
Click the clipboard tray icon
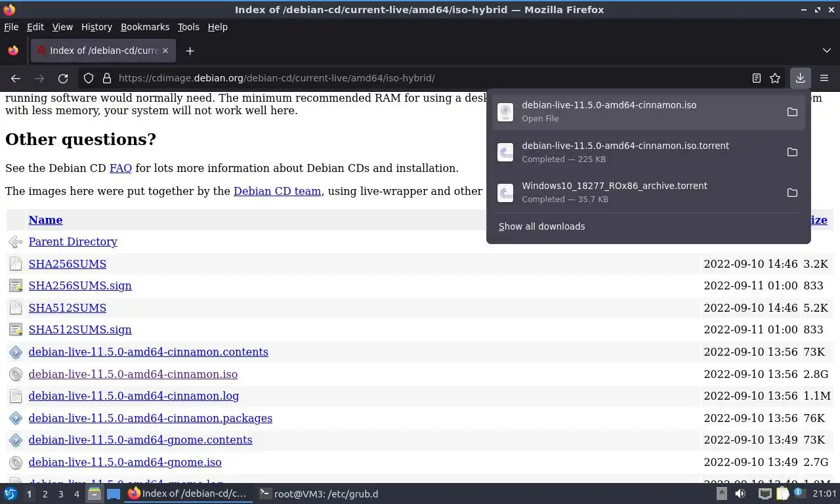tap(782, 493)
